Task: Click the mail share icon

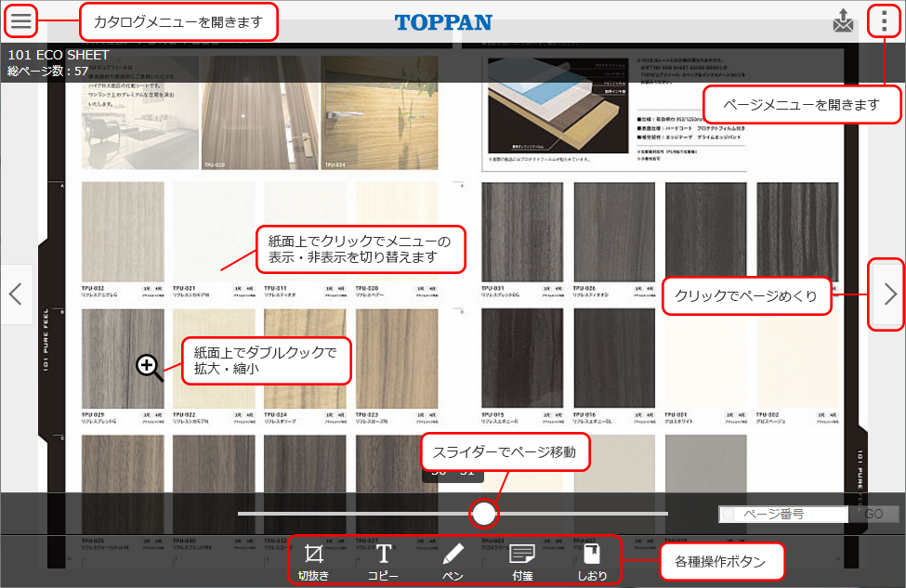Action: tap(843, 21)
